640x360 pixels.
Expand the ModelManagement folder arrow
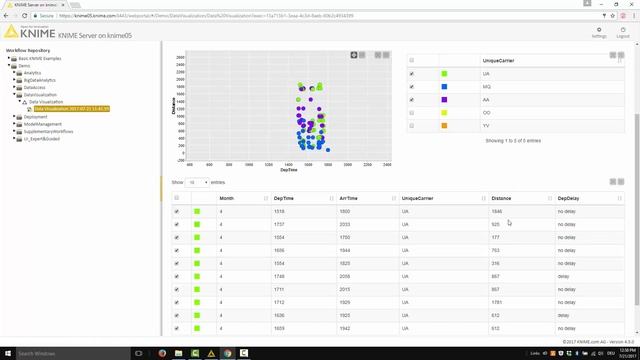(14, 124)
